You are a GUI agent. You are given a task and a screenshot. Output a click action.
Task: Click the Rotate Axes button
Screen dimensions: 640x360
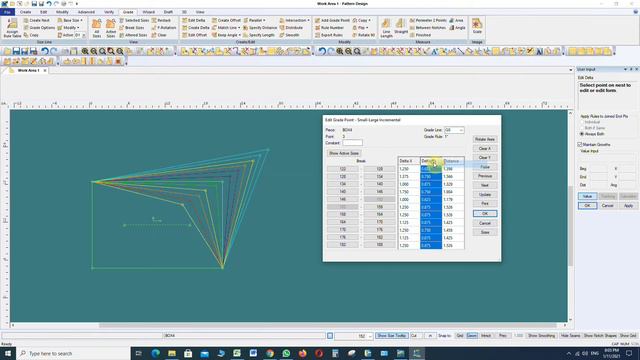[485, 139]
